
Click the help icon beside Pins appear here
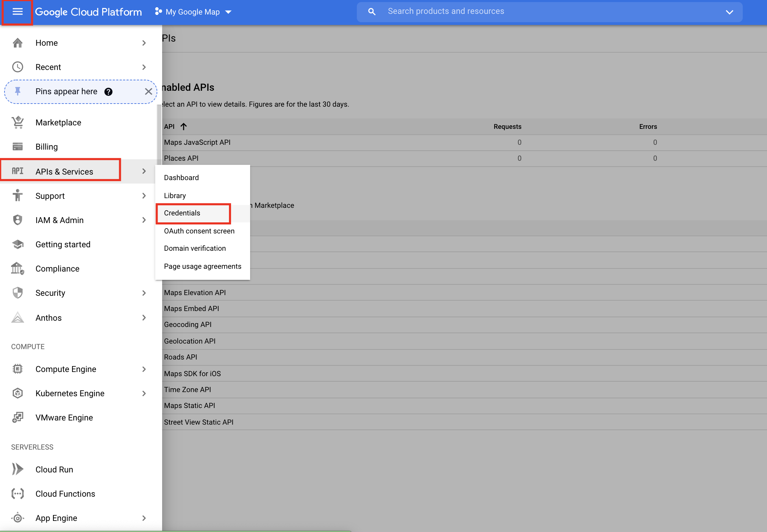pos(108,92)
